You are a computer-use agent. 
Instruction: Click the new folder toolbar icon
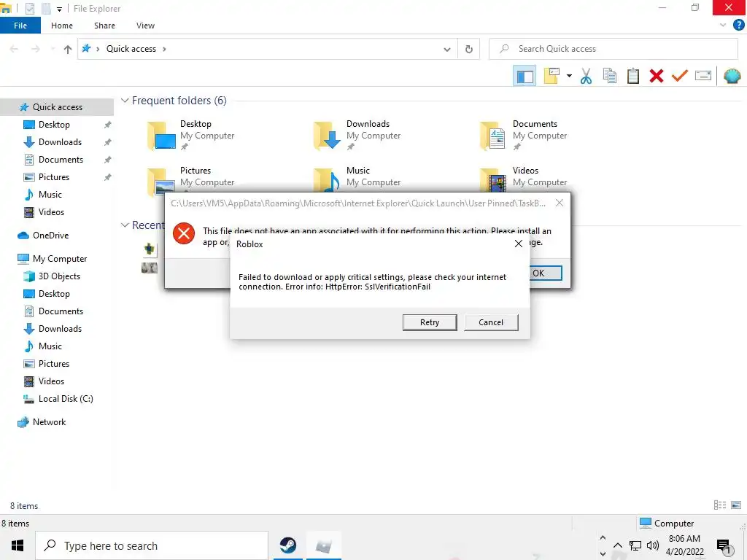click(551, 76)
